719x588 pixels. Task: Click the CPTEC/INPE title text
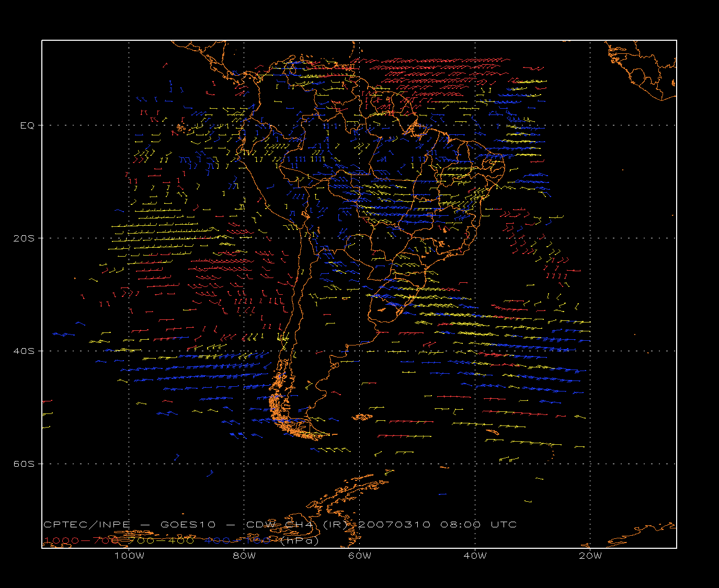click(x=86, y=525)
